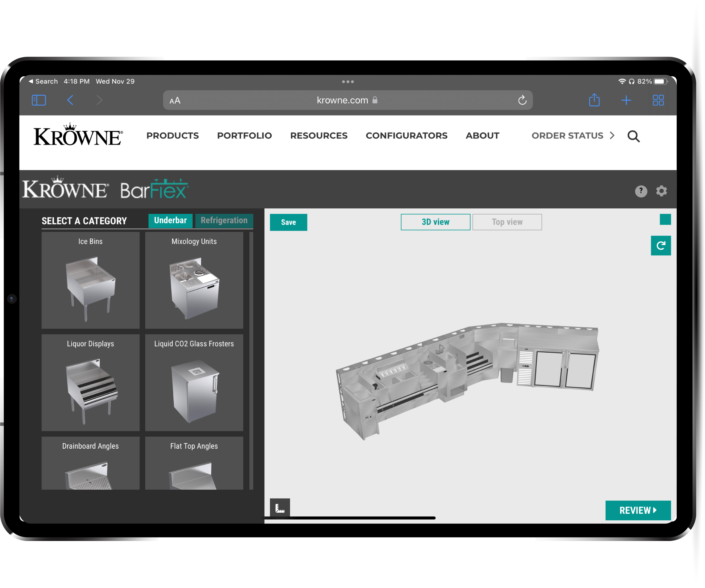
Task: Switch to the Refrigeration category
Action: pos(224,220)
